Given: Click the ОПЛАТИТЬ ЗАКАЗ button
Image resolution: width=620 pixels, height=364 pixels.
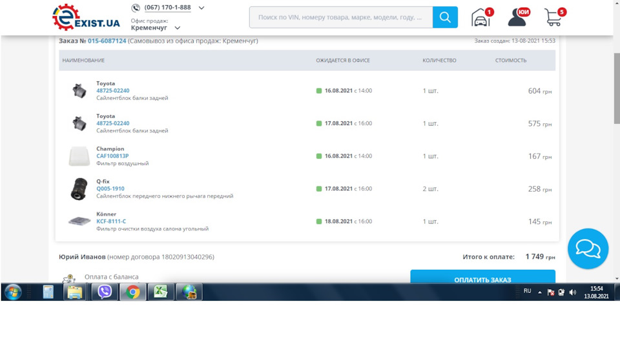Looking at the screenshot, I should pos(482,277).
